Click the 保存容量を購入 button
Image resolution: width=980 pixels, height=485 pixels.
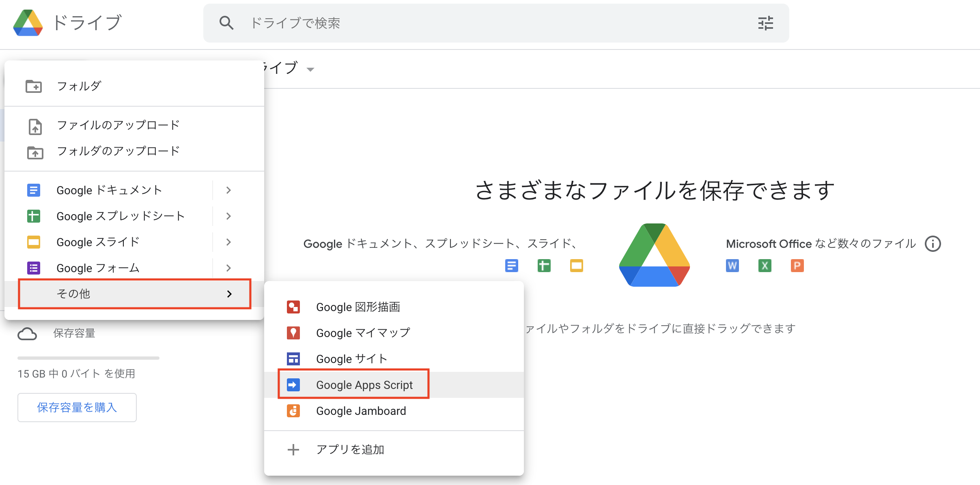(77, 407)
